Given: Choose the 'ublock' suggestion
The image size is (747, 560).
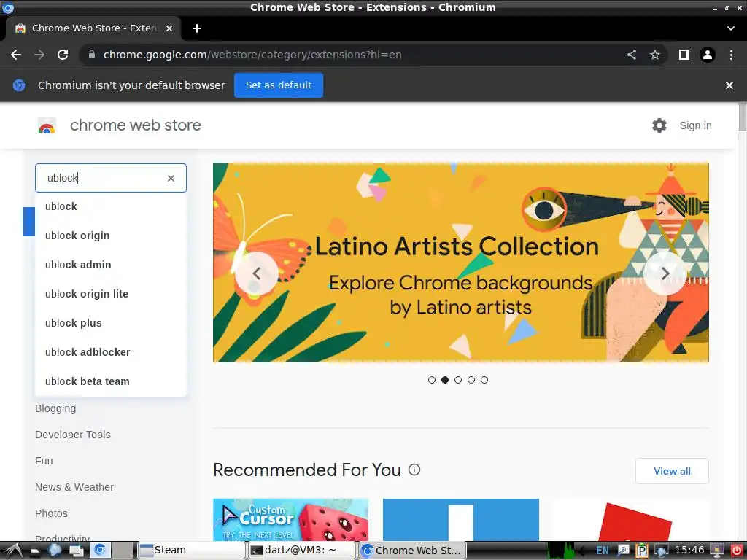Looking at the screenshot, I should click(x=111, y=206).
